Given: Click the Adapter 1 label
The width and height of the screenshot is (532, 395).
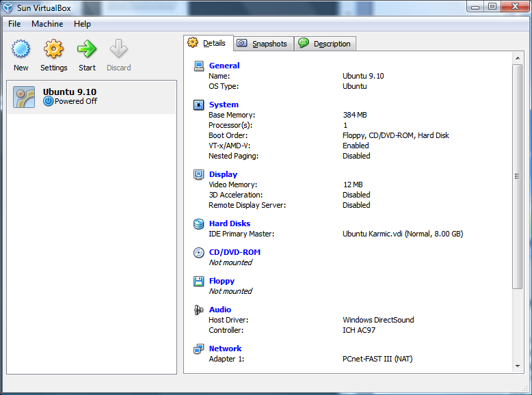Looking at the screenshot, I should click(x=226, y=359).
